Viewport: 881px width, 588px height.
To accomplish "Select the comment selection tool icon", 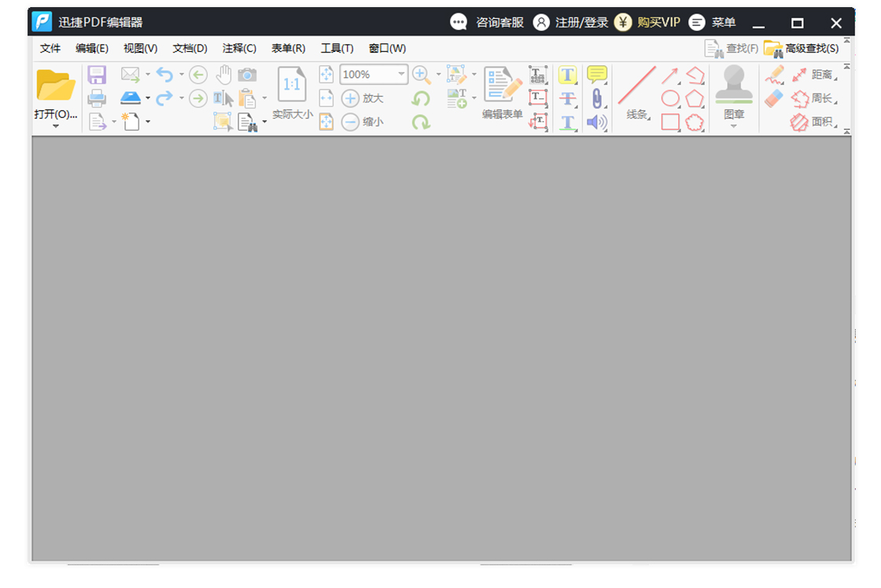I will [x=223, y=122].
